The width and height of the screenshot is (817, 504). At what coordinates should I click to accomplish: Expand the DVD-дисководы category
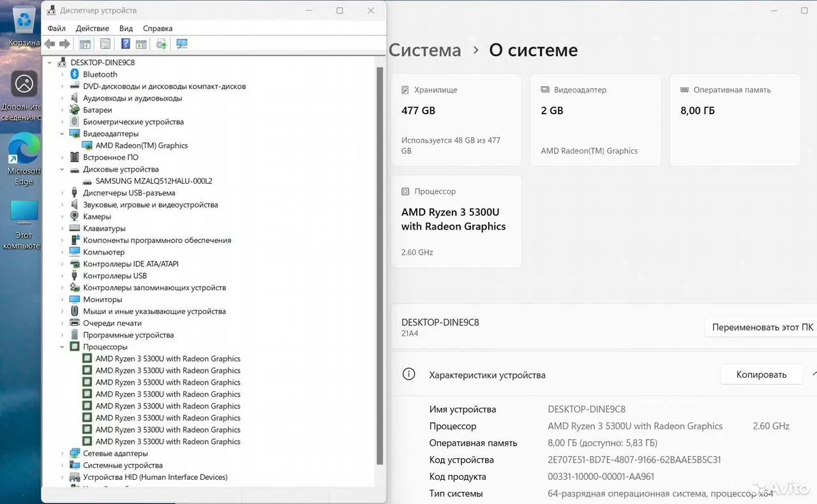point(62,86)
